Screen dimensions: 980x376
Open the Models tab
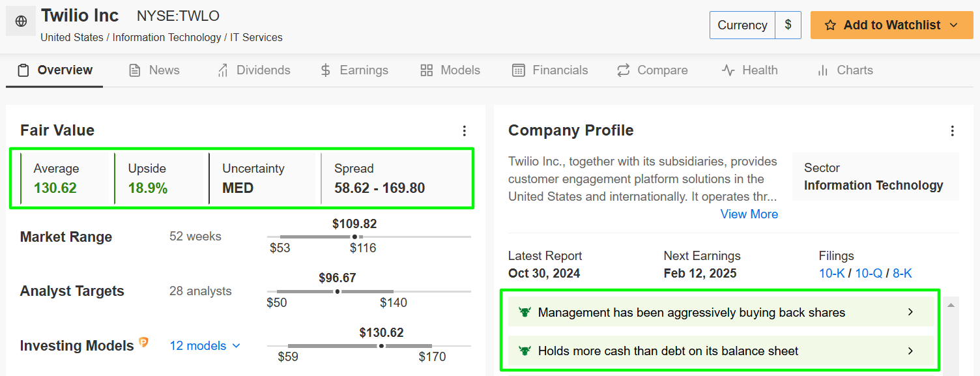(450, 70)
